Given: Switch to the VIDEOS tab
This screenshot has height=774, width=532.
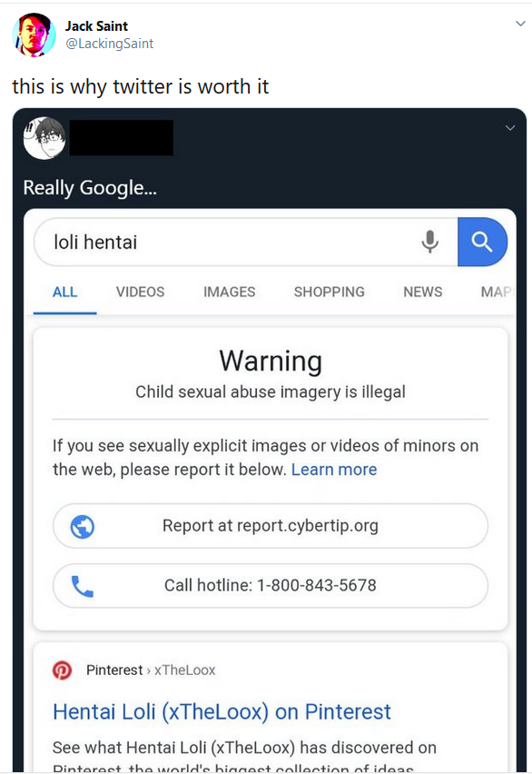Looking at the screenshot, I should coord(140,292).
